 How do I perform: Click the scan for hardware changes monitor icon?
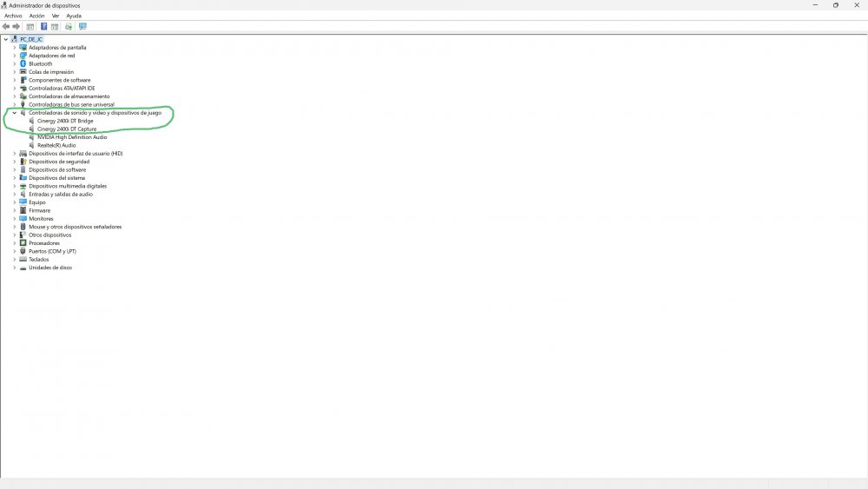pos(83,27)
